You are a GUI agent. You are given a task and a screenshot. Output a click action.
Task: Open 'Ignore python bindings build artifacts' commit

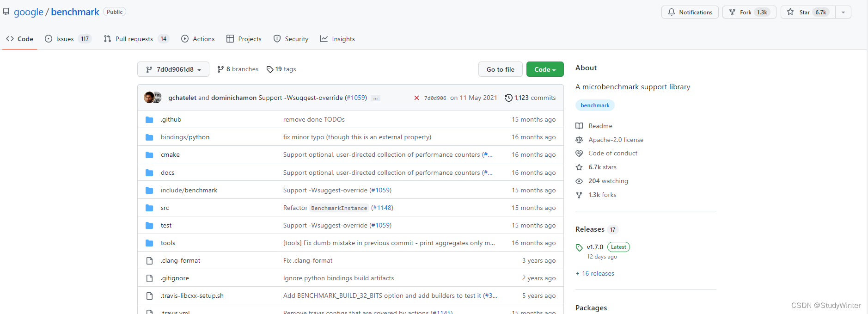(x=338, y=278)
